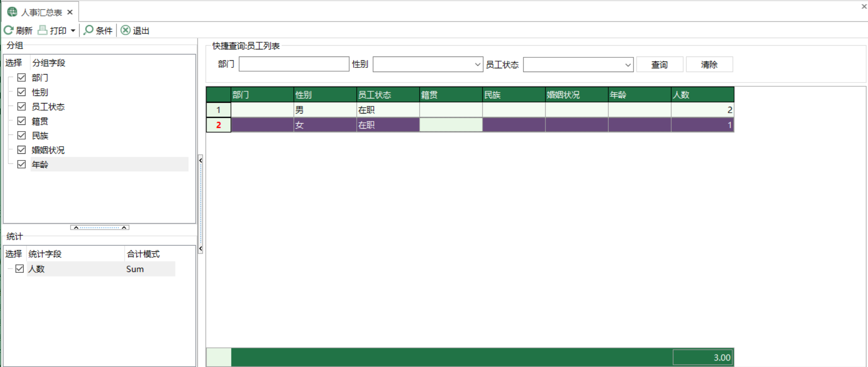This screenshot has width=868, height=367.
Task: Select row number 2 header
Action: click(218, 125)
